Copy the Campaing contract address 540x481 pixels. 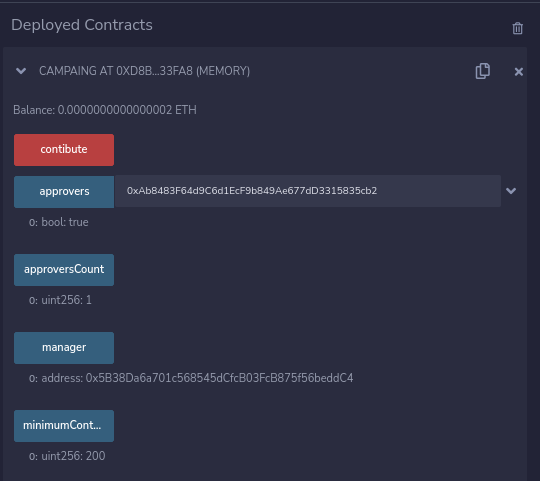click(x=482, y=71)
